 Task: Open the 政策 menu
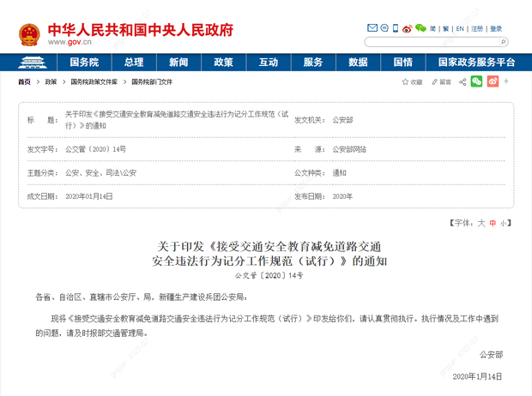coord(223,63)
